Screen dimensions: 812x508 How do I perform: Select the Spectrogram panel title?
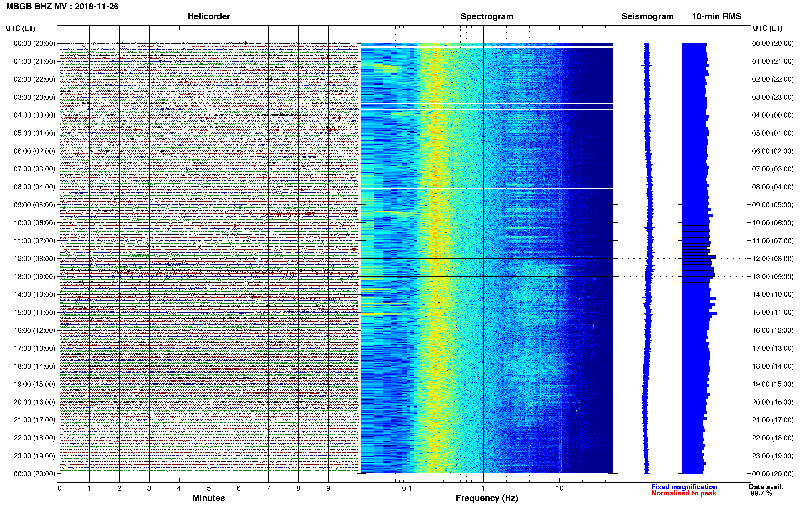click(x=487, y=16)
